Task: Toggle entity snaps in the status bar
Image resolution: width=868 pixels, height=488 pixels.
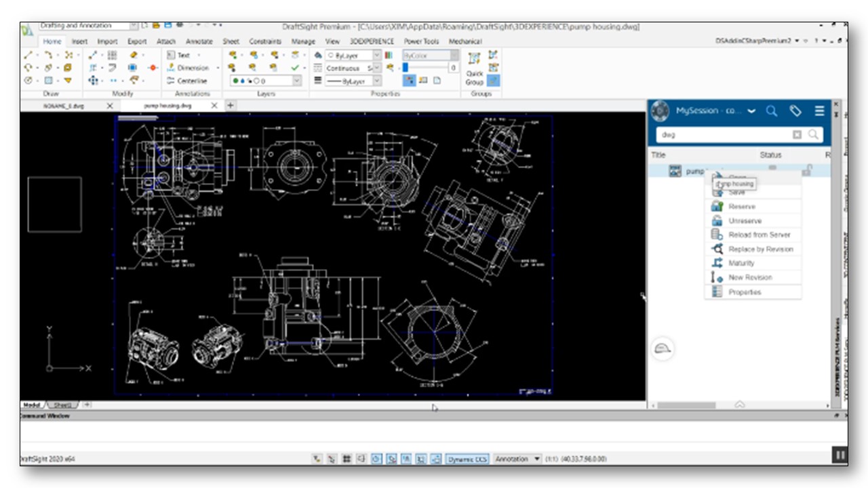Action: click(391, 459)
